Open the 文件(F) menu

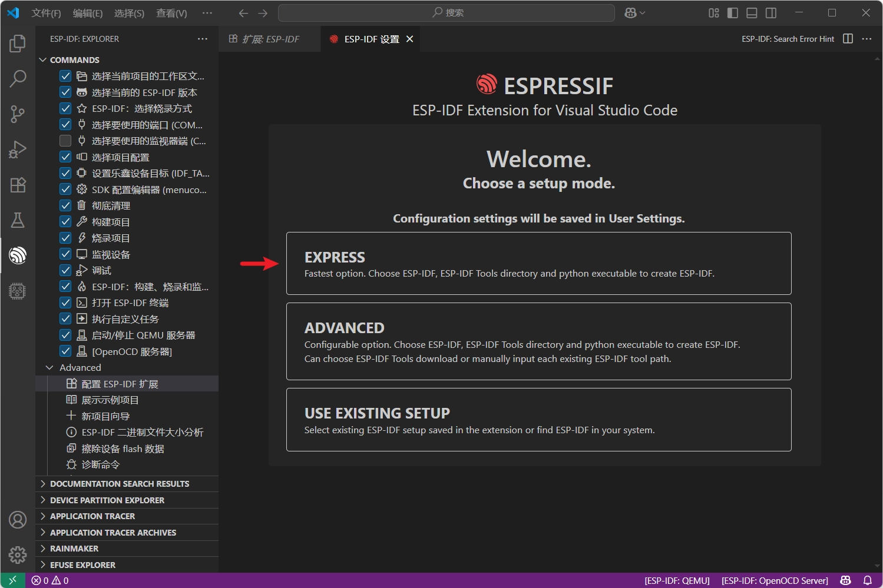tap(46, 13)
